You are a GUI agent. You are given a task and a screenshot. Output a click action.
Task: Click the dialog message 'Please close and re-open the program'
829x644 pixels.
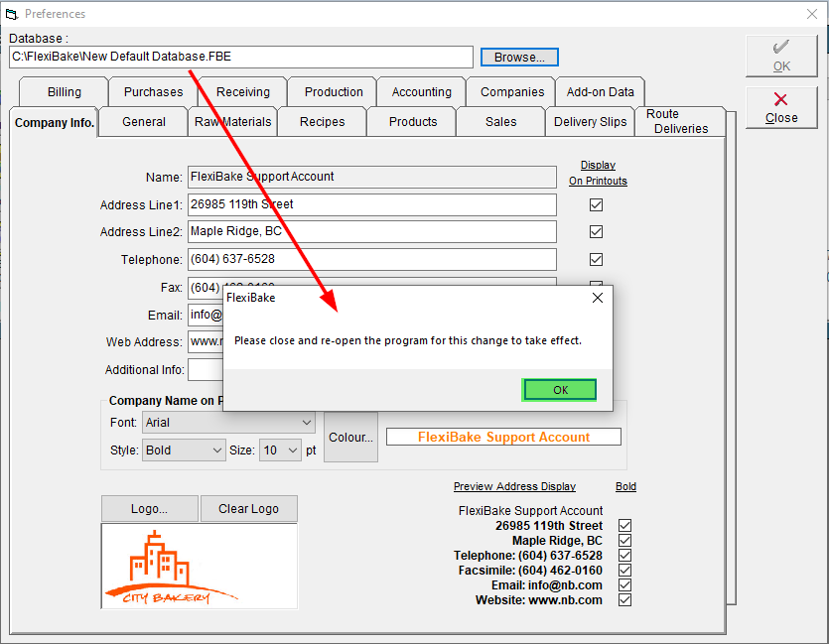[408, 340]
